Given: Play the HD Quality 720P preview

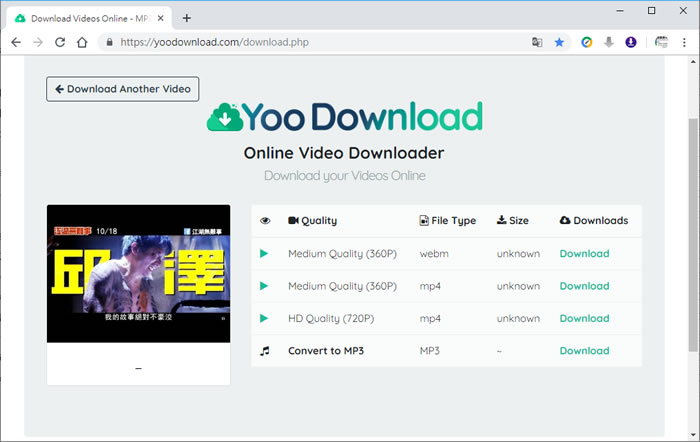Looking at the screenshot, I should point(264,318).
